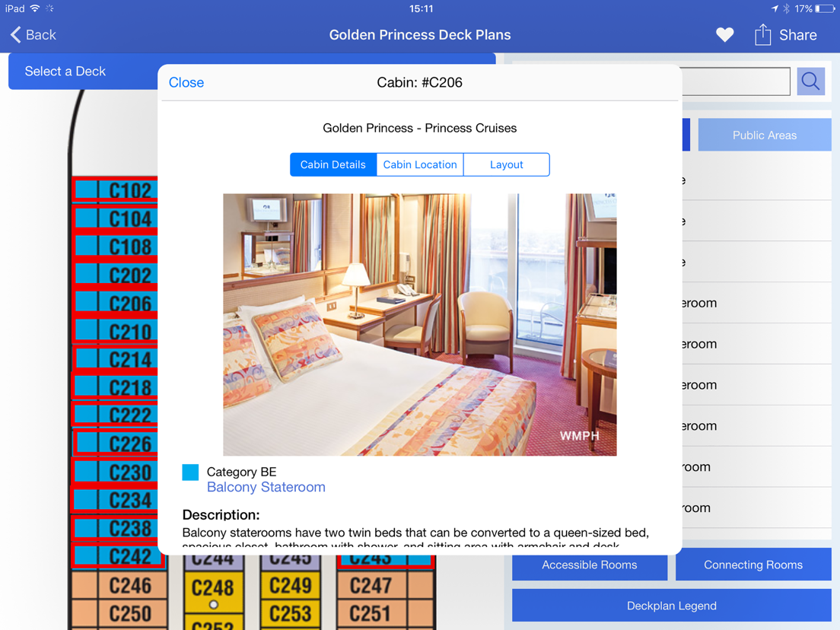Screen dimensions: 840x630
Task: Tap the Back chevron arrow
Action: (x=15, y=35)
